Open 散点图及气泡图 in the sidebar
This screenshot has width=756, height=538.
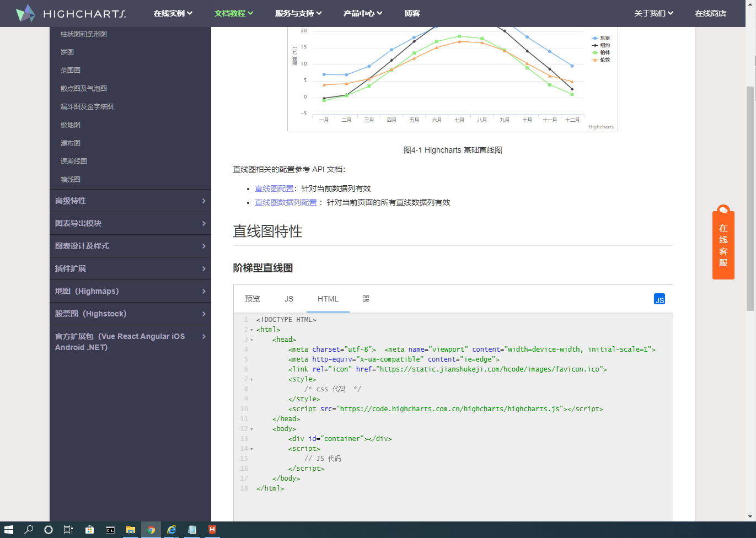click(84, 88)
